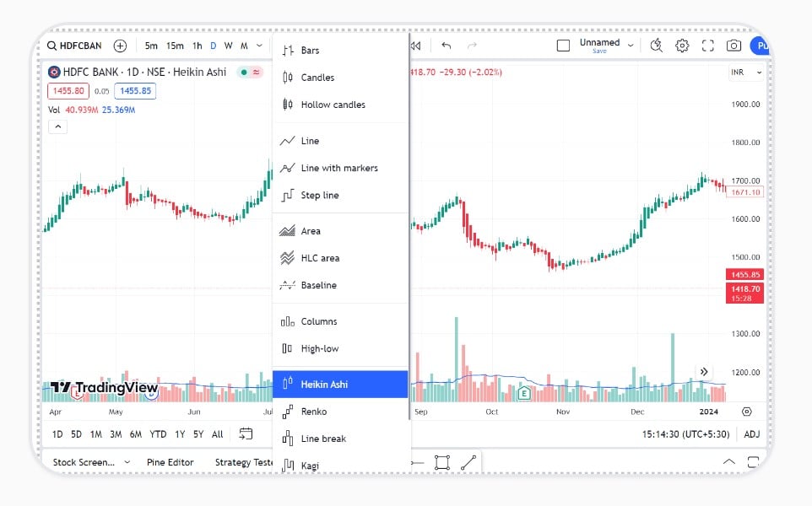Viewport: 812px width, 506px height.
Task: Toggle ADJ adjusted data button
Action: (x=751, y=434)
